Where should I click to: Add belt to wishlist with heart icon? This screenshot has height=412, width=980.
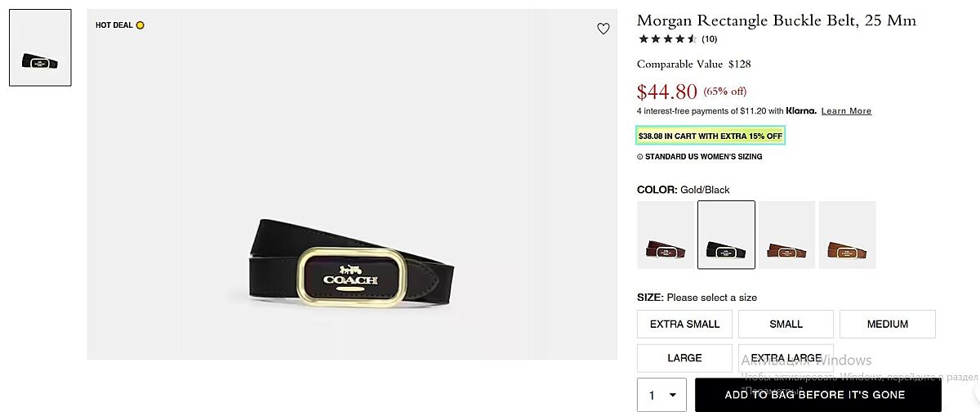tap(604, 29)
